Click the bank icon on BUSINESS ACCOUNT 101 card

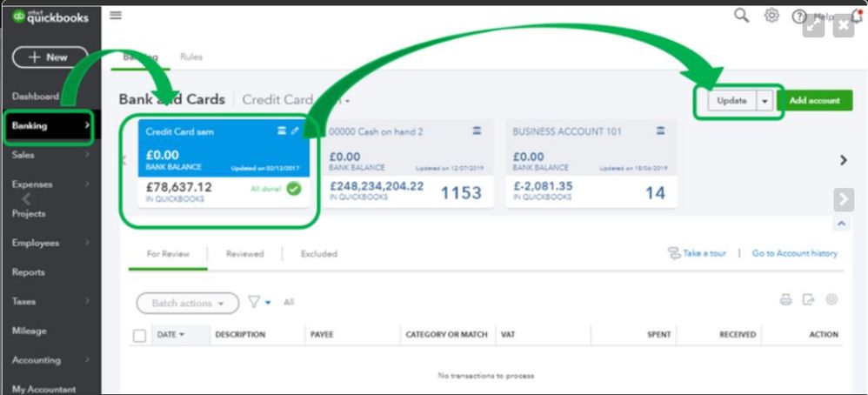660,131
